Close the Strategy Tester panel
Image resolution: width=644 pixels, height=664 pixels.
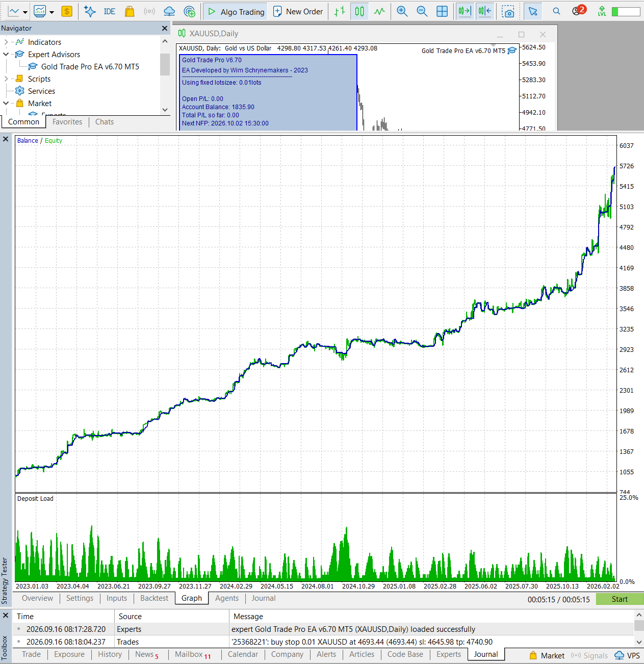coord(6,139)
